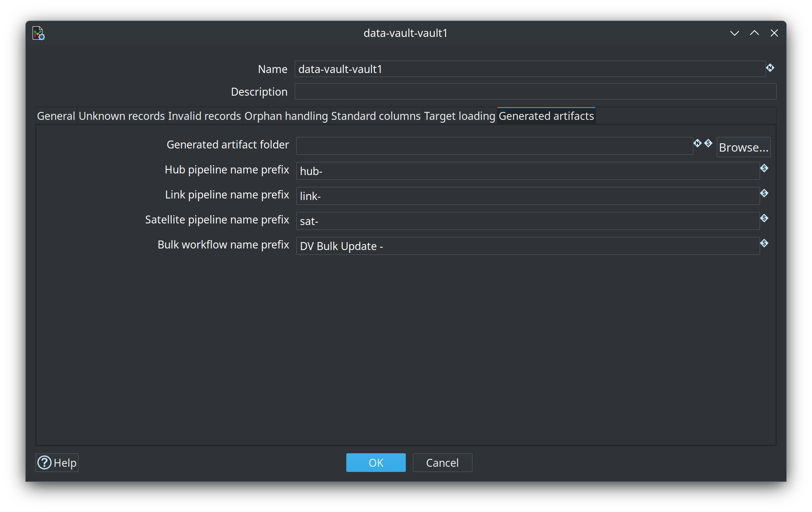
Task: Select the Standard columns tab
Action: click(x=376, y=116)
